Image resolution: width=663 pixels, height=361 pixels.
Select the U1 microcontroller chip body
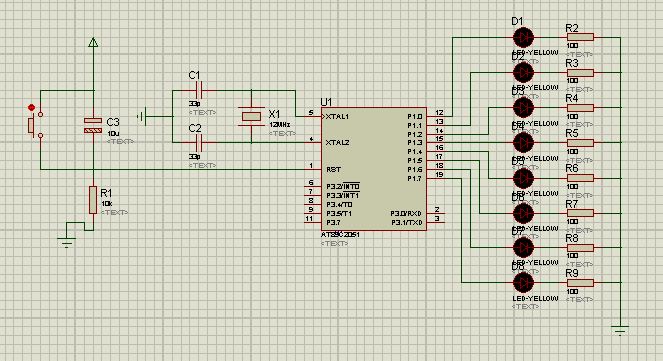(x=374, y=169)
